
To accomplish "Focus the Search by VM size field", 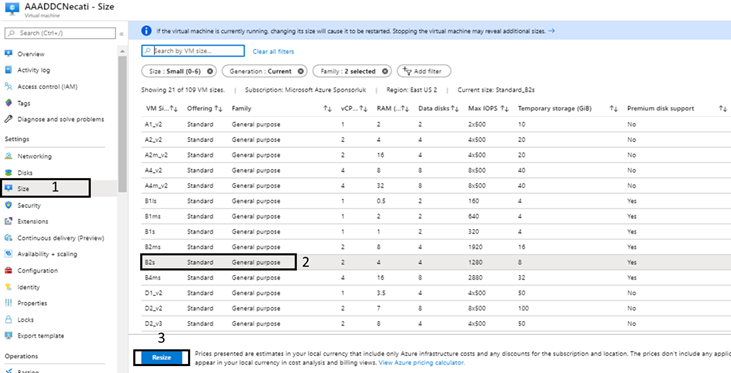I will coord(193,51).
